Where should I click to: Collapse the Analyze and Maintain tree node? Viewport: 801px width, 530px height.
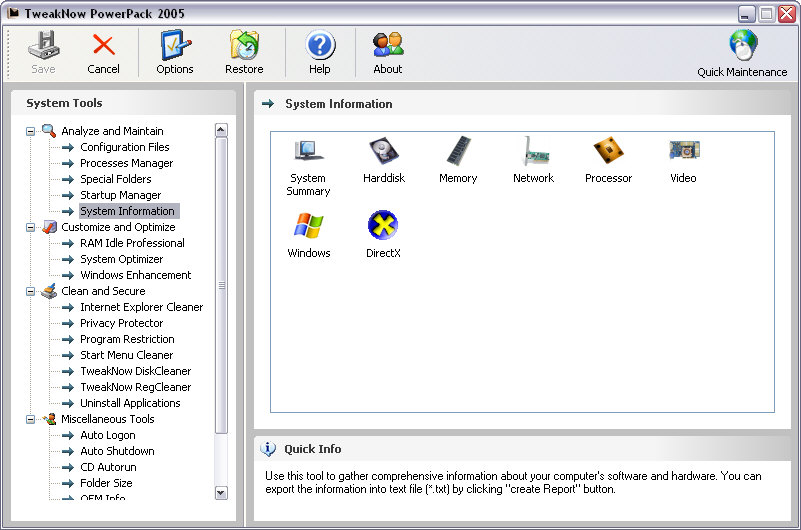point(31,131)
